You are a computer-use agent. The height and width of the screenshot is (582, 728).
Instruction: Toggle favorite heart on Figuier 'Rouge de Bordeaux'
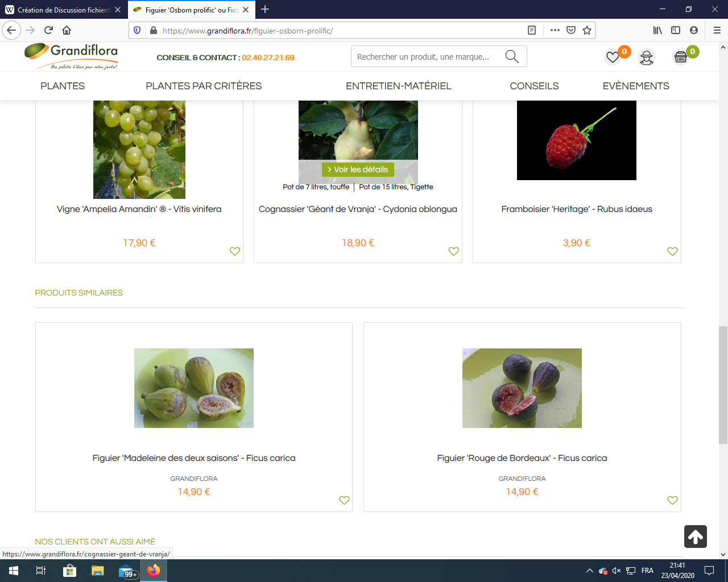pyautogui.click(x=672, y=500)
